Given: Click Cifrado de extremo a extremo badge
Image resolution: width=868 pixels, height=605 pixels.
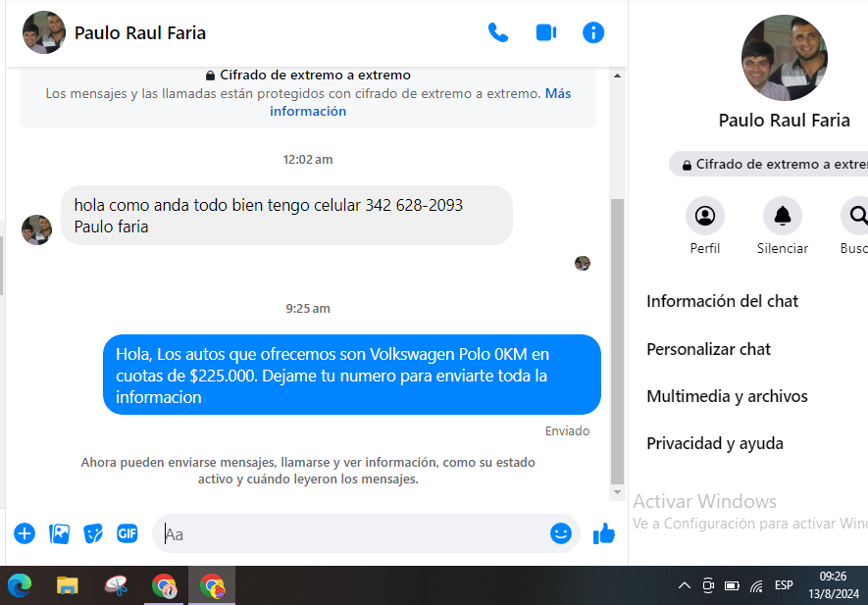Looking at the screenshot, I should (x=770, y=165).
